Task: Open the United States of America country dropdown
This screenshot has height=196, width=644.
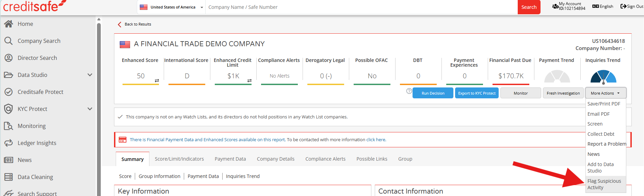Action: pos(172,7)
